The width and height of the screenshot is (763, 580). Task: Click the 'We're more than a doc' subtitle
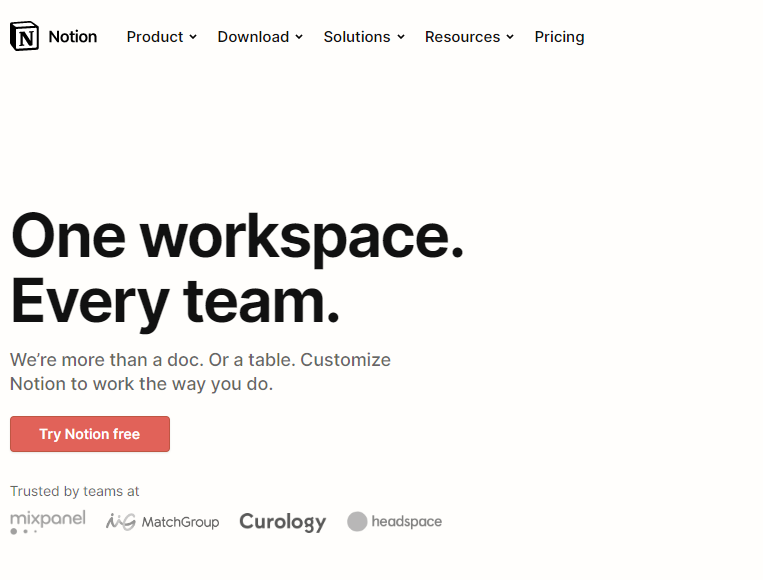pos(200,372)
